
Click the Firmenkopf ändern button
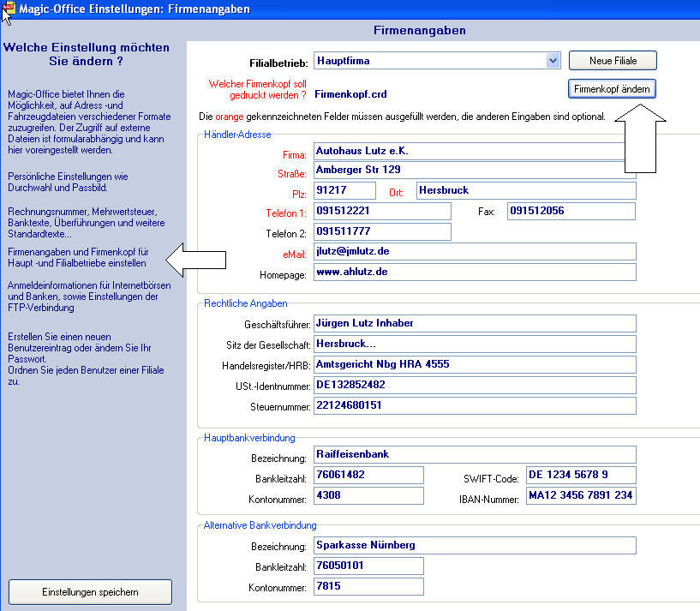(x=612, y=89)
